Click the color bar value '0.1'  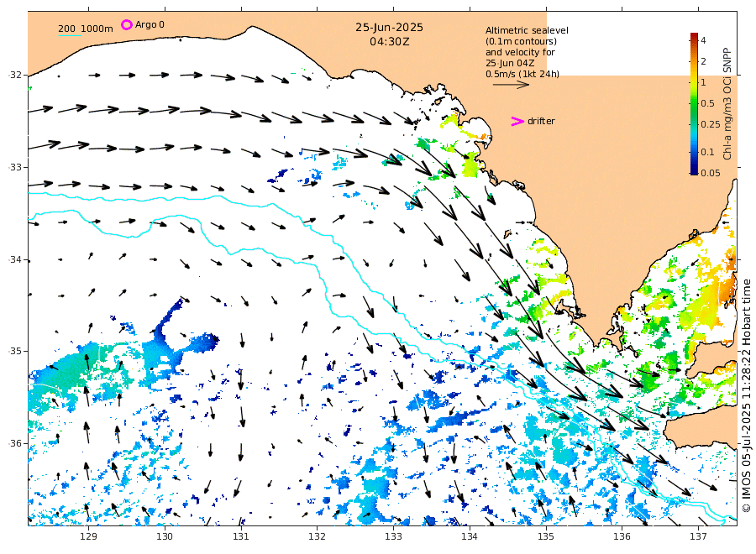point(707,152)
